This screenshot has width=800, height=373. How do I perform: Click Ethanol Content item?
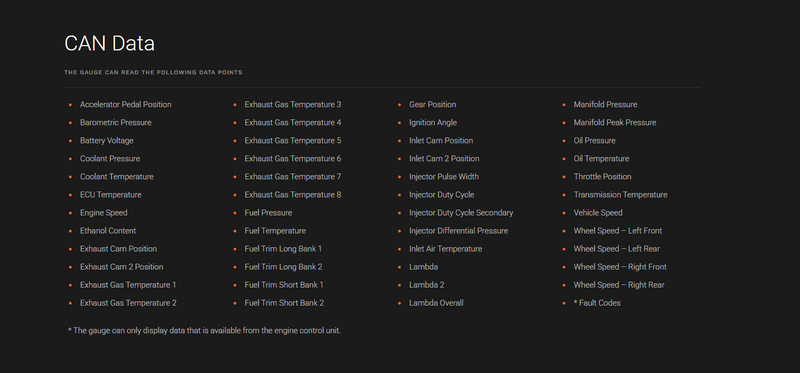108,231
